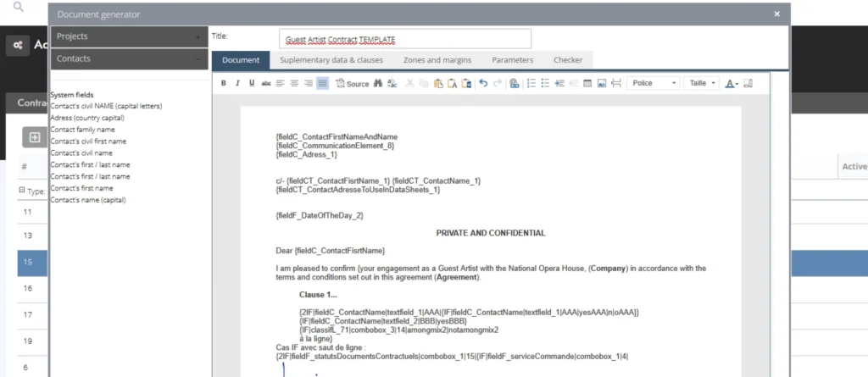Center align the text
Viewport: 868px width, 377px height.
294,84
